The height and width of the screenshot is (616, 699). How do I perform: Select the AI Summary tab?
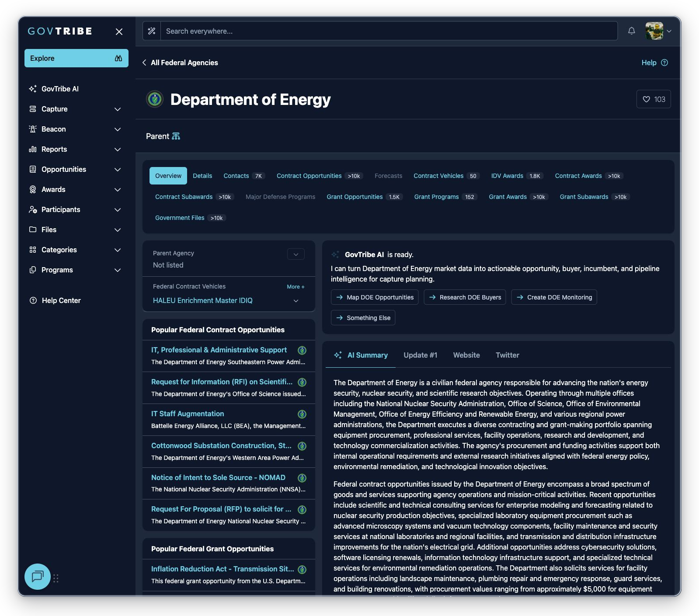click(x=361, y=355)
